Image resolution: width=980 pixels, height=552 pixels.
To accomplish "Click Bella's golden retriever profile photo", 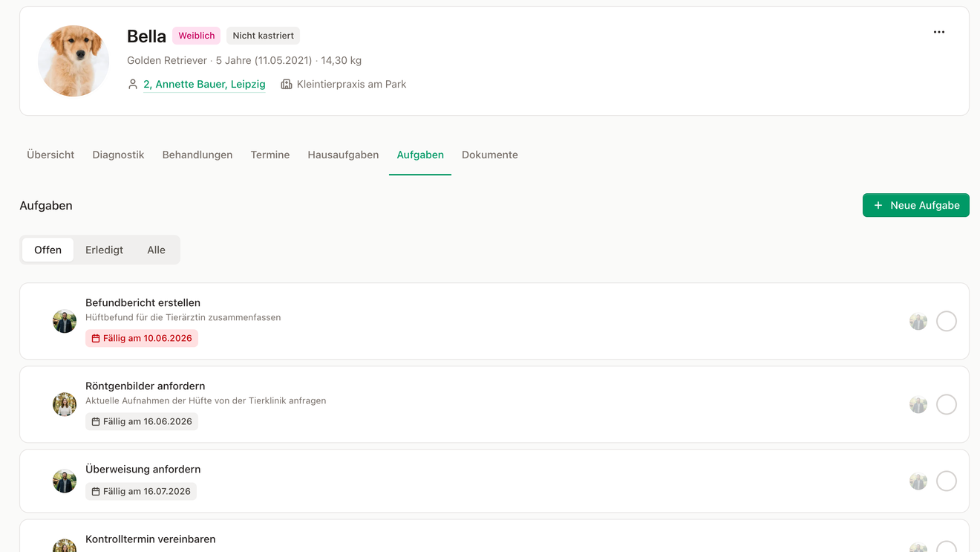I will (73, 61).
